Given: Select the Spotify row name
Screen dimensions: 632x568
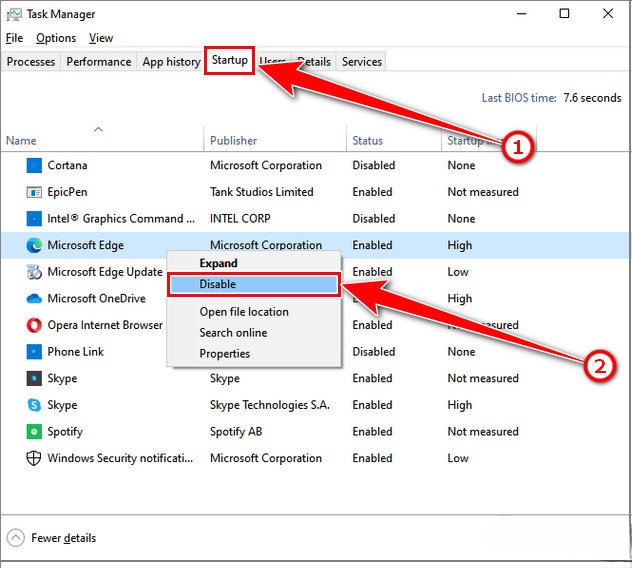Looking at the screenshot, I should 65,432.
